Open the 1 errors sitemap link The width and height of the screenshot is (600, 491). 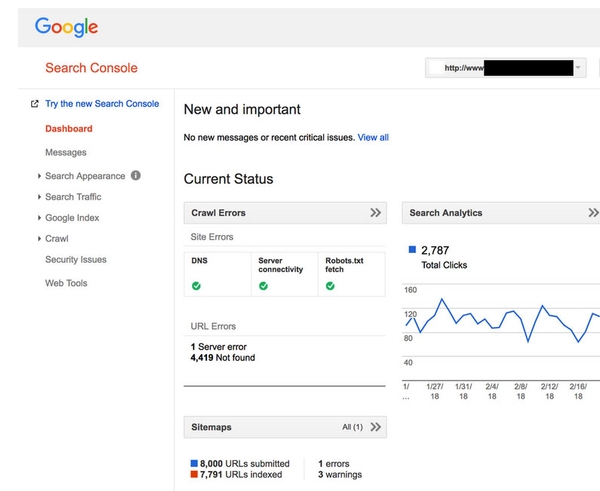(x=334, y=463)
